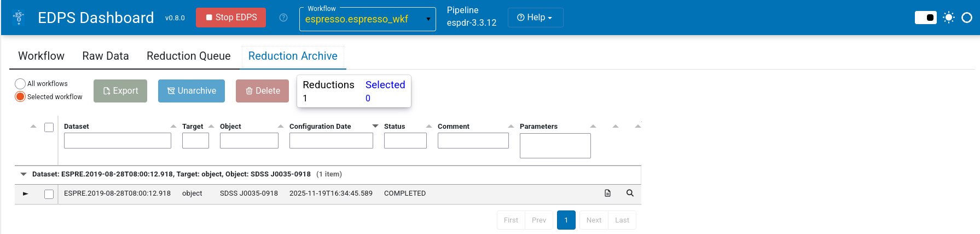Click the sun icon for light theme
The image size is (980, 234).
tap(949, 18)
